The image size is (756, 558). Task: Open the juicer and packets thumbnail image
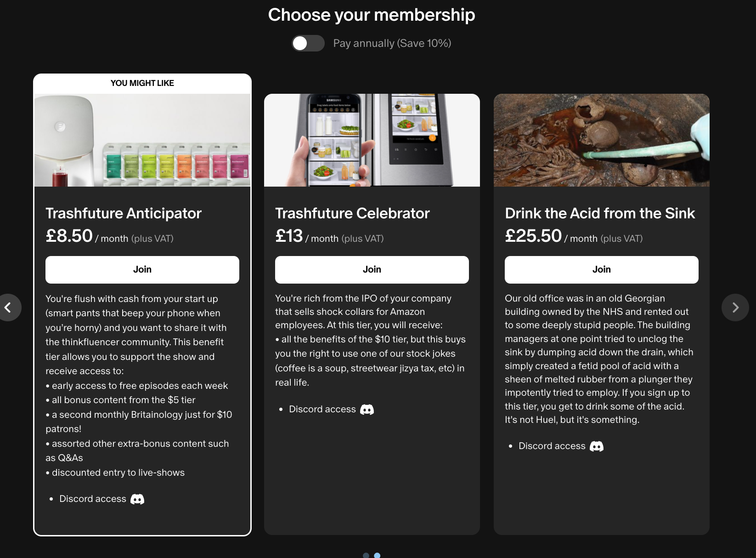point(142,140)
